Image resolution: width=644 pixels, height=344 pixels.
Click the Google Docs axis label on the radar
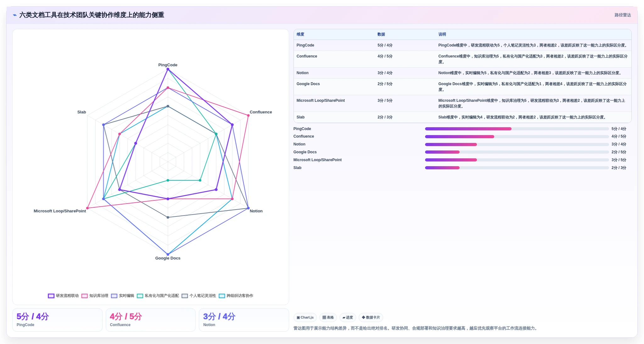[168, 258]
